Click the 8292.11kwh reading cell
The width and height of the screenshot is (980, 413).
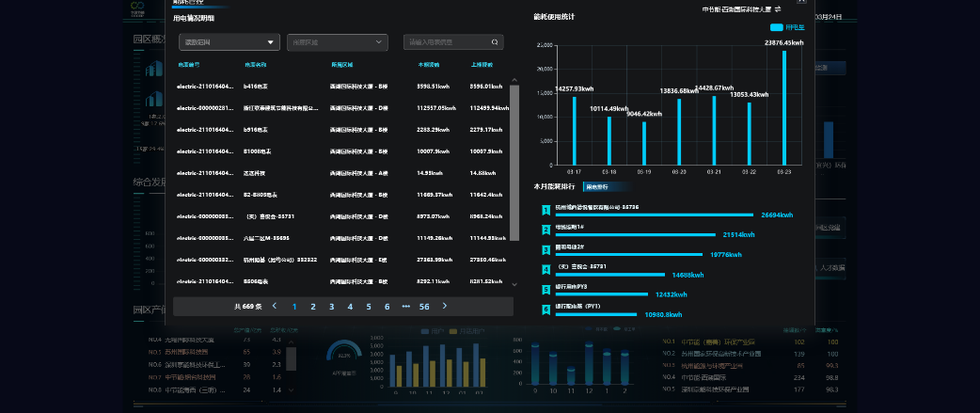(433, 281)
